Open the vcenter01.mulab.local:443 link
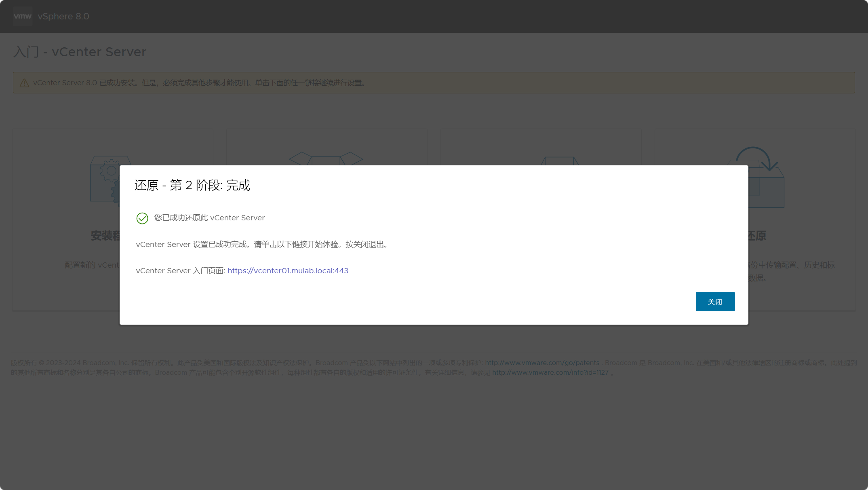This screenshot has height=490, width=868. pos(288,271)
